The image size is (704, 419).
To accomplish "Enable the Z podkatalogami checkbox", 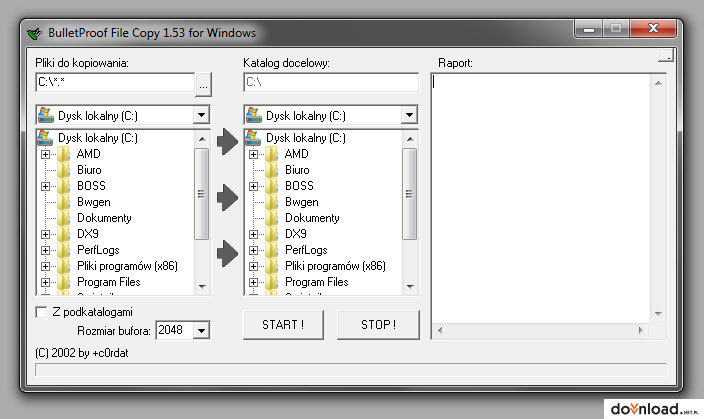I will tap(41, 312).
